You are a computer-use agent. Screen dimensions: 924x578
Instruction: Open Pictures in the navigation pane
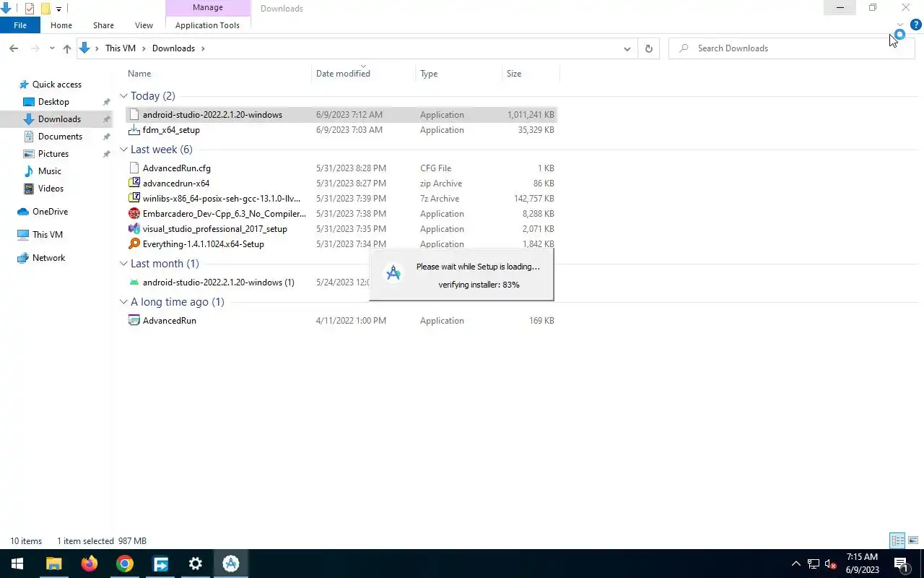(53, 154)
